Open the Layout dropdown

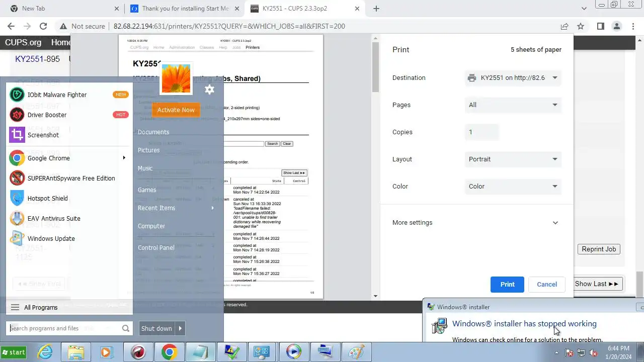(x=513, y=159)
